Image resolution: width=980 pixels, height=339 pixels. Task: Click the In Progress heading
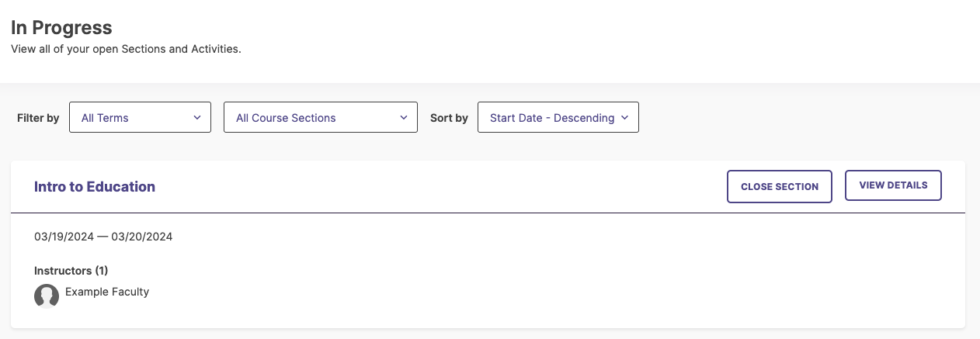pyautogui.click(x=61, y=28)
